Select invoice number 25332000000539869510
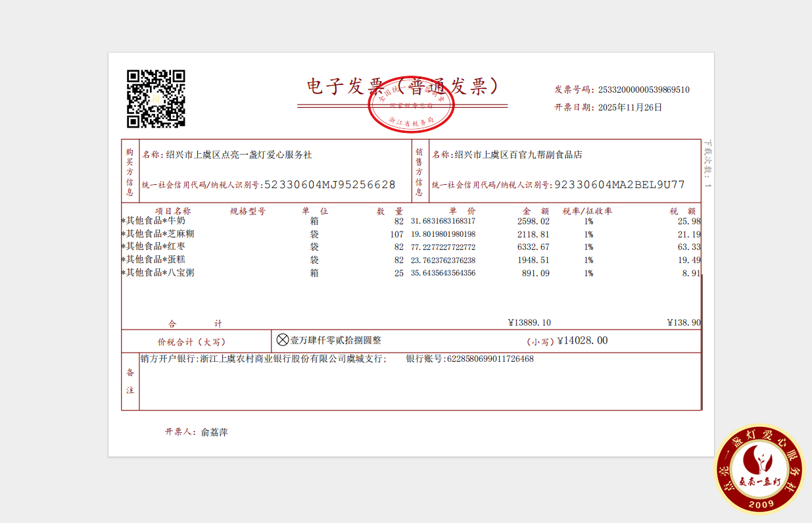The height and width of the screenshot is (523, 812). pos(642,90)
